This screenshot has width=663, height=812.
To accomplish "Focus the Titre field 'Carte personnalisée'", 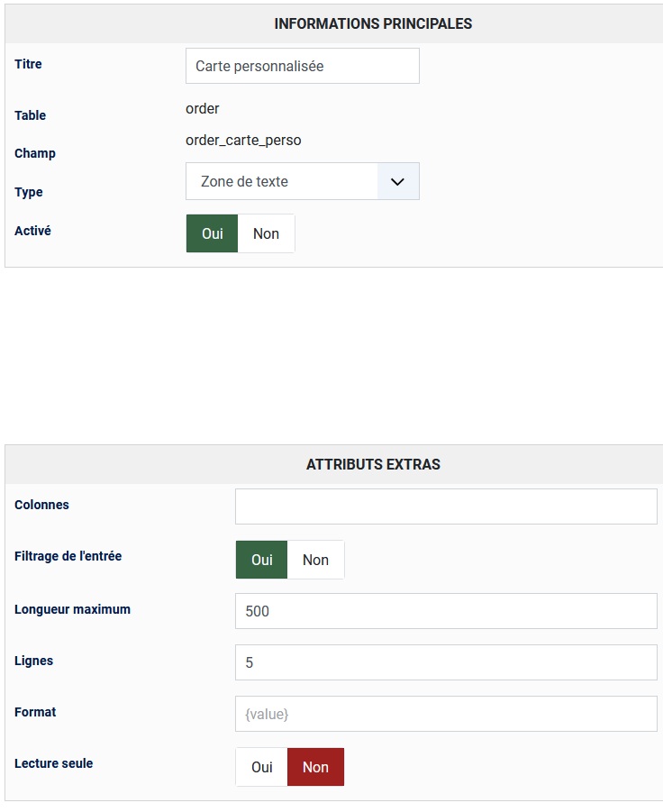I will [x=302, y=66].
